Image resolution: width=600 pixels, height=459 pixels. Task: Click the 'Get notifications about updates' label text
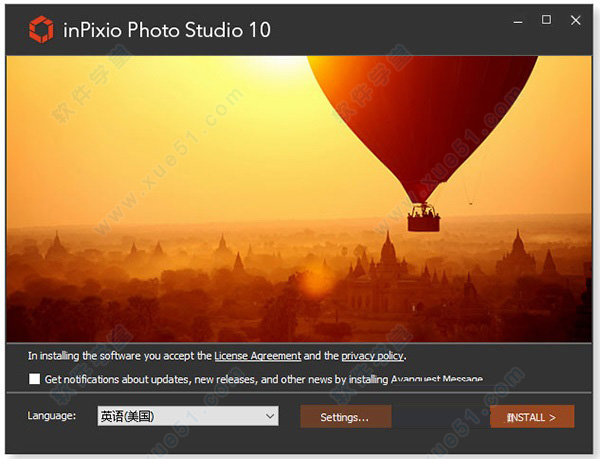click(x=264, y=379)
